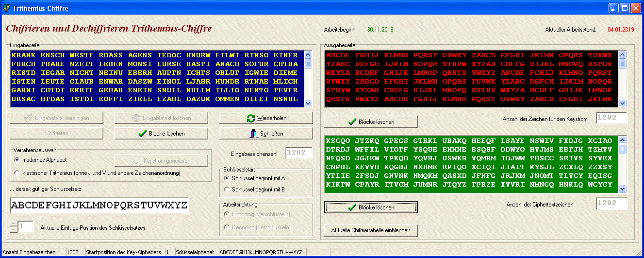The width and height of the screenshot is (644, 258).
Task: Click Blöcke löschen under the blue input box
Action: point(162,134)
